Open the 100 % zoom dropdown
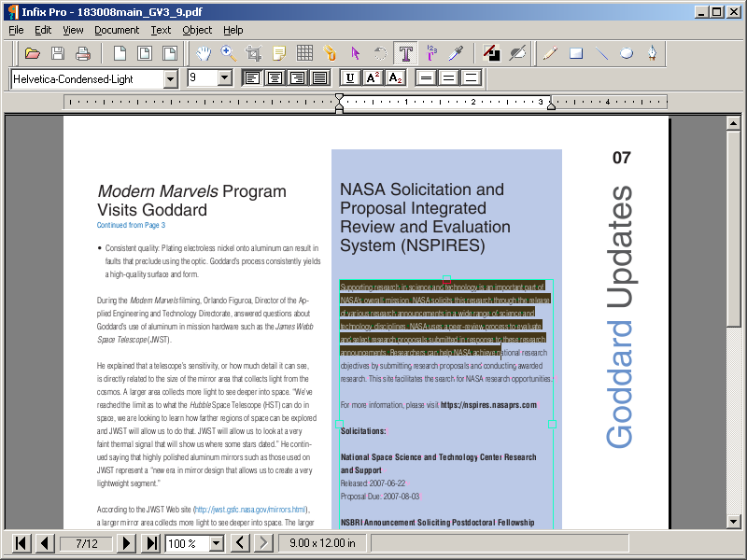747x560 pixels. [217, 543]
